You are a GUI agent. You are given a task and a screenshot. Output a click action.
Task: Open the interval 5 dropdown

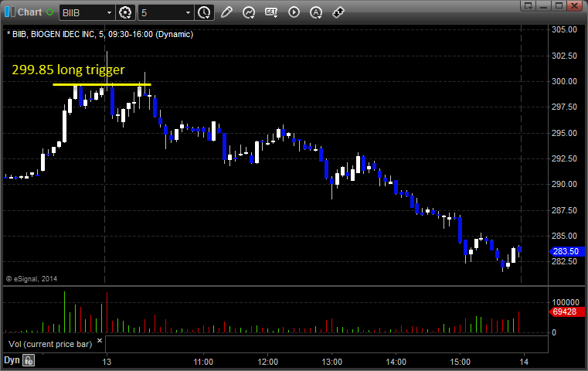point(189,13)
